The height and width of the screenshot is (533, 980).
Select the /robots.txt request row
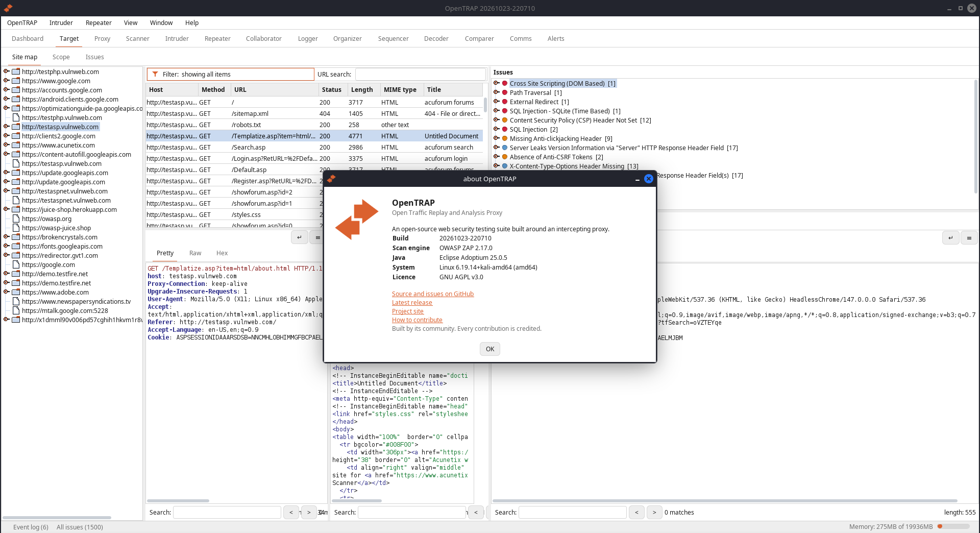[x=314, y=125]
